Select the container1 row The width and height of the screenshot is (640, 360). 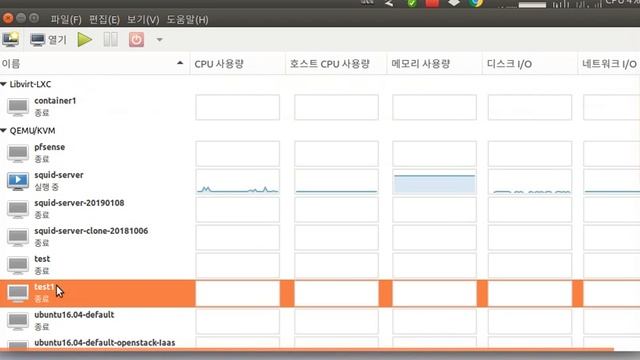[x=320, y=107]
